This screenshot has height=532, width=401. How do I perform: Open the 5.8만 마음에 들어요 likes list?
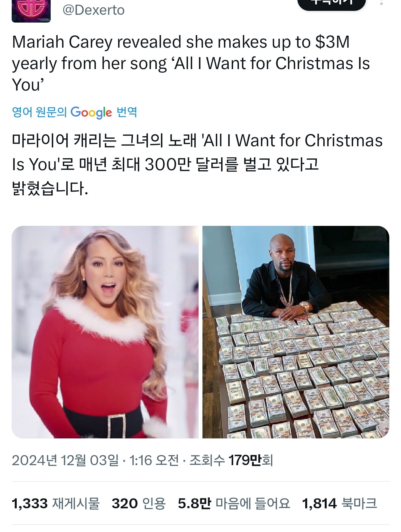pos(234,503)
